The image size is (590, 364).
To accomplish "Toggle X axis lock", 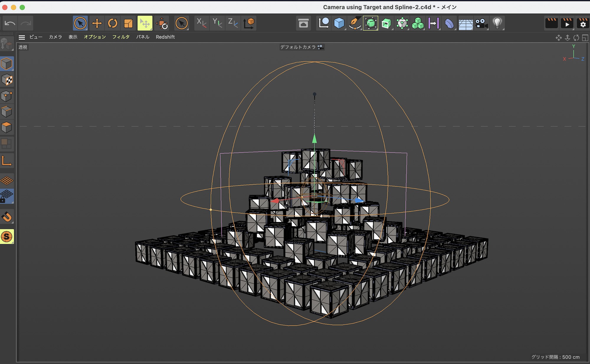I will point(201,23).
